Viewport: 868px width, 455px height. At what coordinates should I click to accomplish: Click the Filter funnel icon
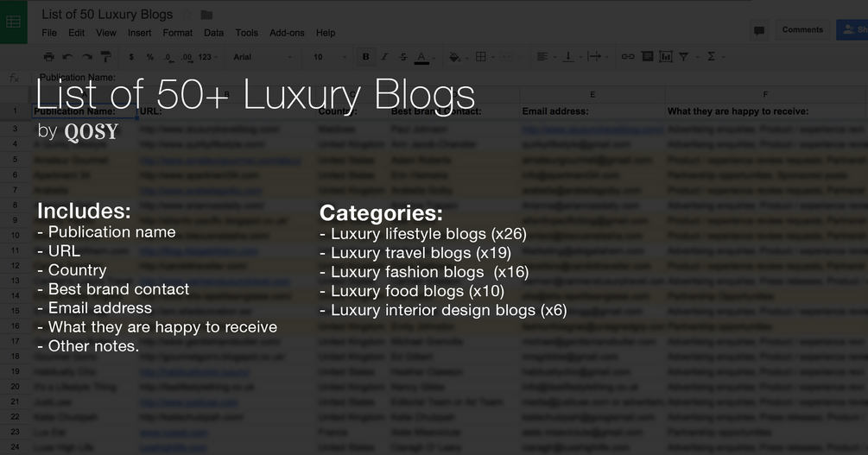(x=684, y=56)
